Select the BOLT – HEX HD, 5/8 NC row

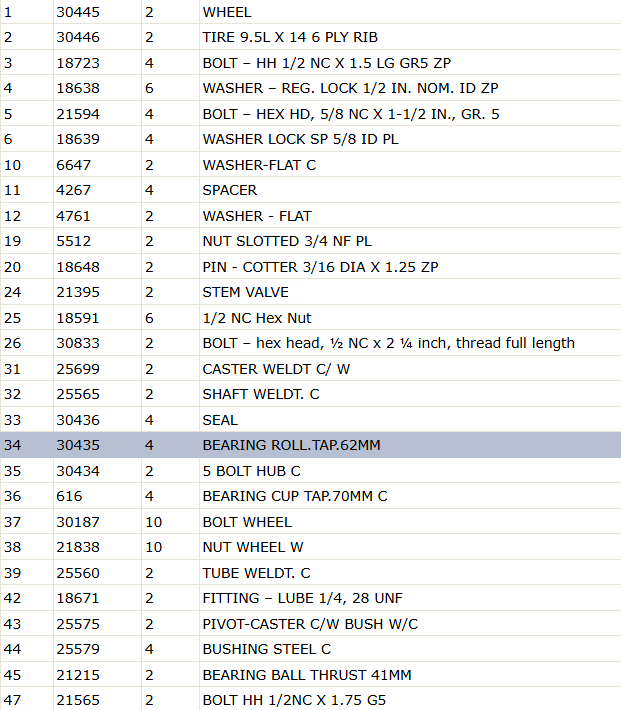pyautogui.click(x=310, y=114)
